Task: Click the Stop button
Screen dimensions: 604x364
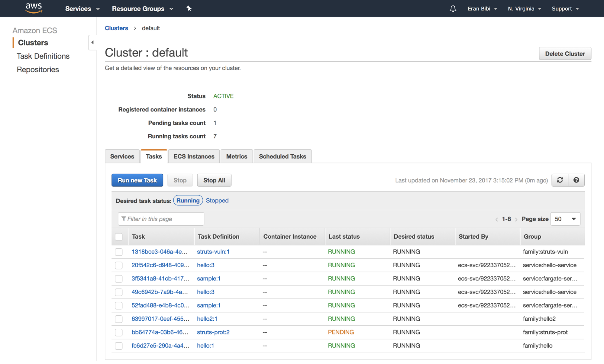Action: coord(180,180)
